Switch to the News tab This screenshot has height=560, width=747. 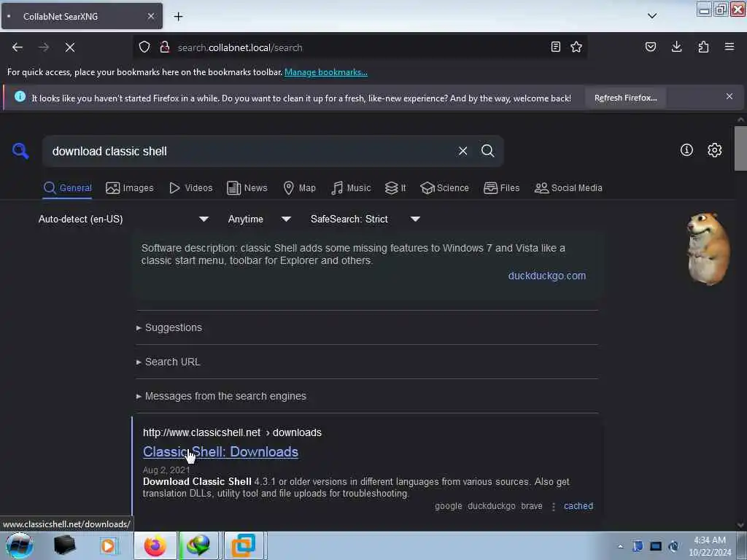point(247,187)
